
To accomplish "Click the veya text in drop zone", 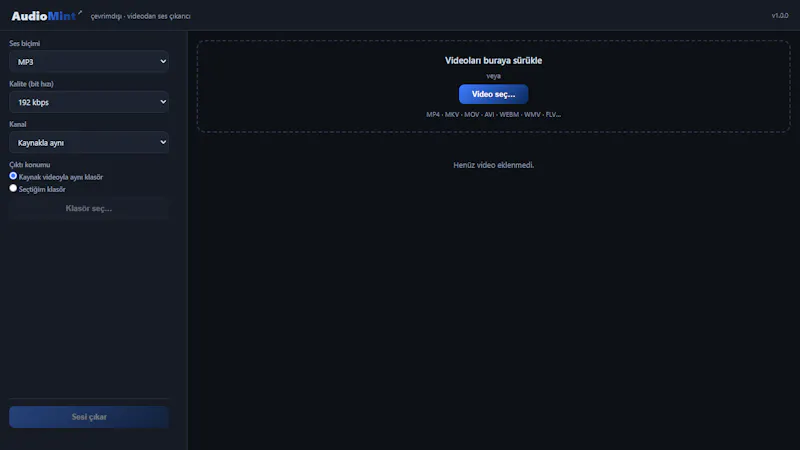I will click(x=493, y=76).
